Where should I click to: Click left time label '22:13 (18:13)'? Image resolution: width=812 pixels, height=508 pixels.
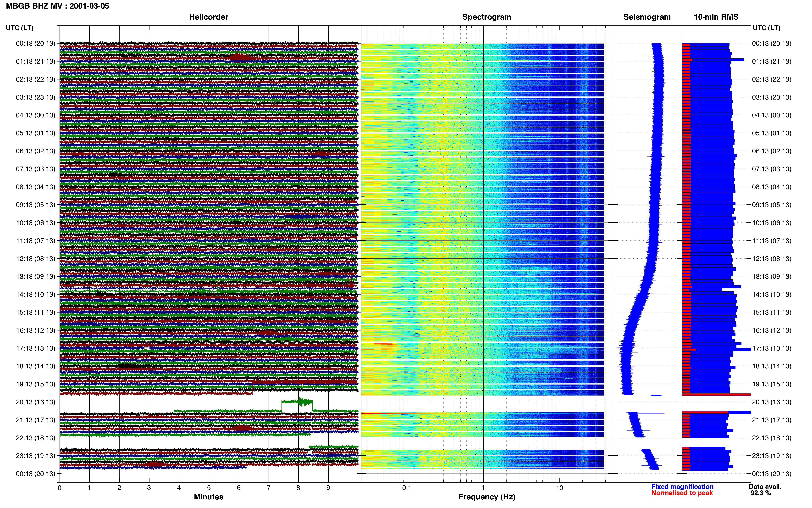point(35,438)
